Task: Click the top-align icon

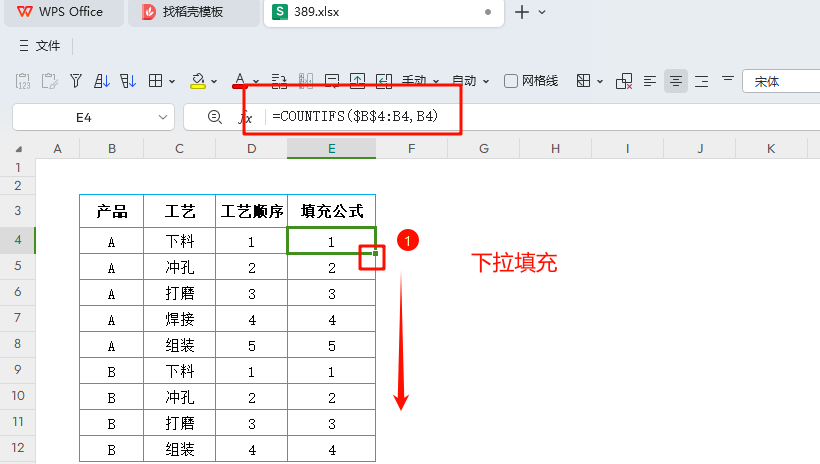Action: pos(727,79)
